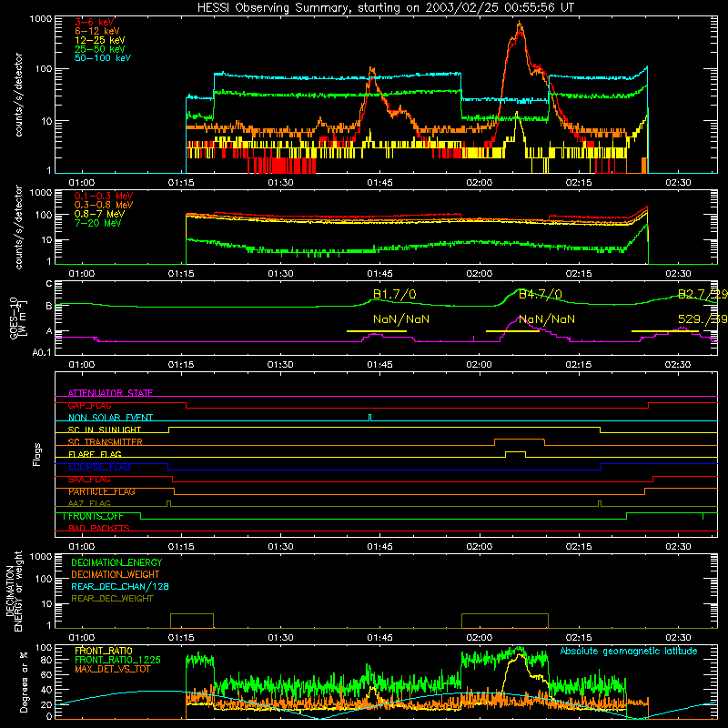The image size is (728, 728).
Task: Click the 0.3-0.8 MeV legend label
Action: click(104, 205)
